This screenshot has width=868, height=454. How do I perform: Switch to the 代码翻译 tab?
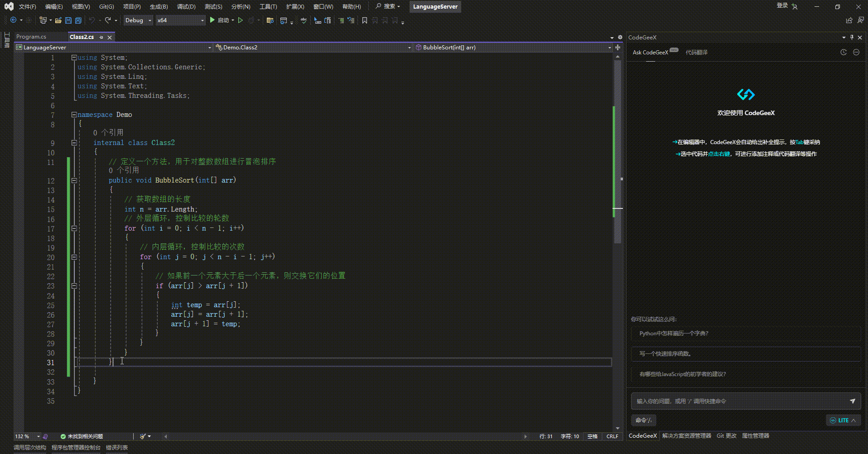coord(696,53)
